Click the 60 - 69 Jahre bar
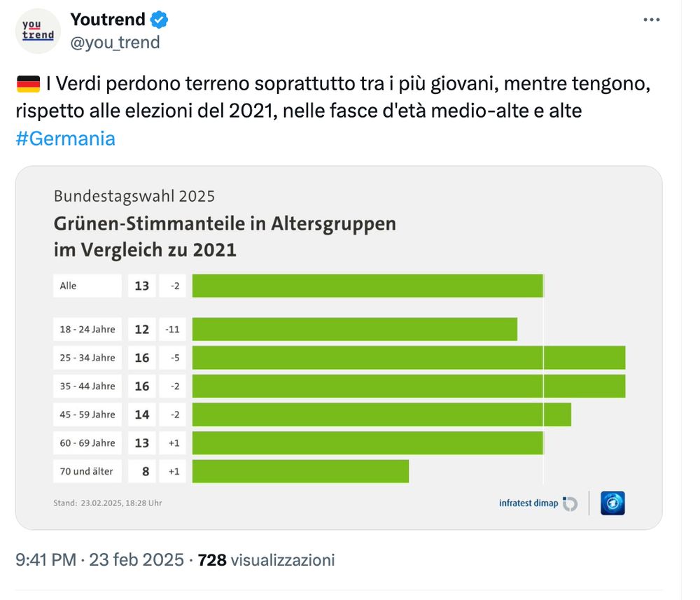This screenshot has width=700, height=600. 368,443
